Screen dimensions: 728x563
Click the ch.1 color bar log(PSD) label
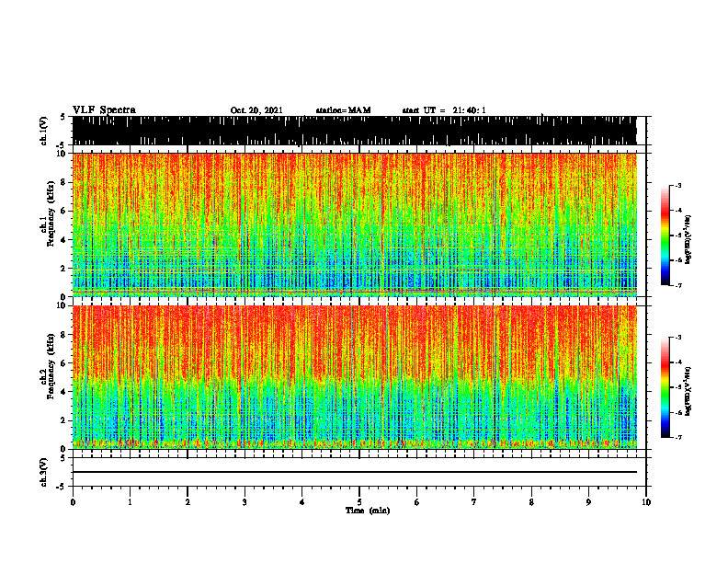688,239
